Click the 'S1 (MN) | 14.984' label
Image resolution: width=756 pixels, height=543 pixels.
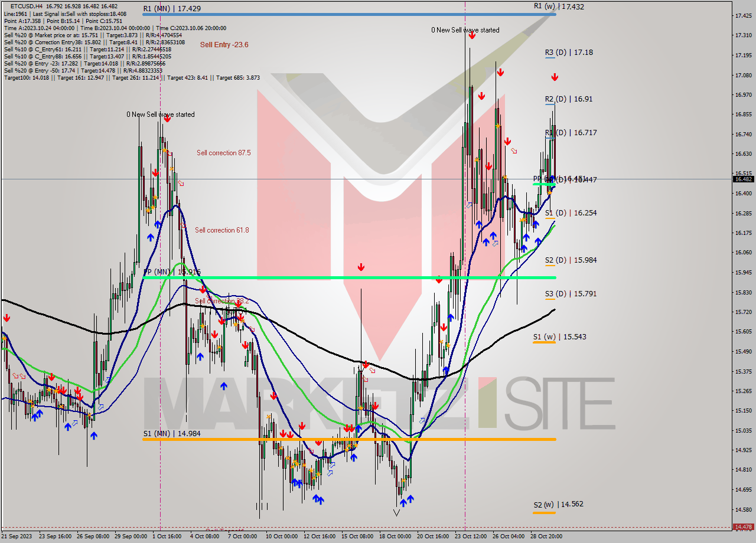click(172, 434)
